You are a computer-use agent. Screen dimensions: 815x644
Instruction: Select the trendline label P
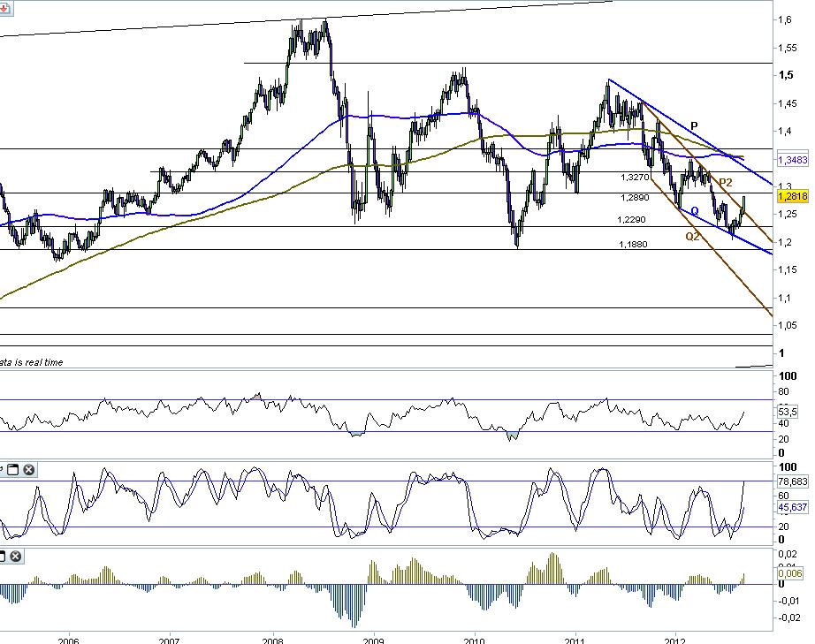tap(694, 125)
